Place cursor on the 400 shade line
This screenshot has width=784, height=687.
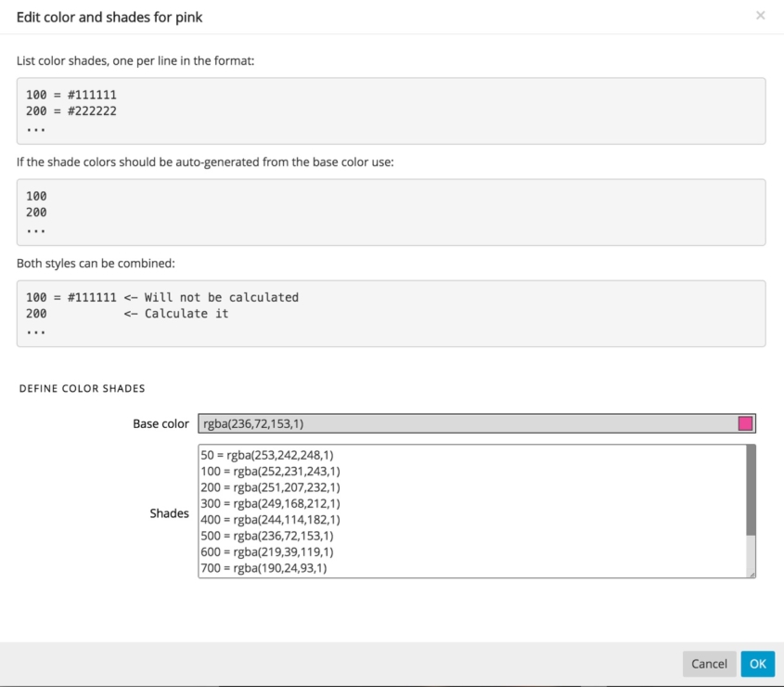click(x=271, y=519)
